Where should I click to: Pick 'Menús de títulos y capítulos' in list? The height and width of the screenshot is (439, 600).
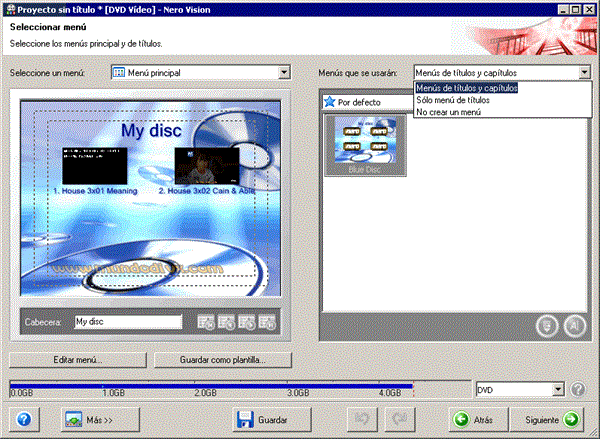(466, 88)
